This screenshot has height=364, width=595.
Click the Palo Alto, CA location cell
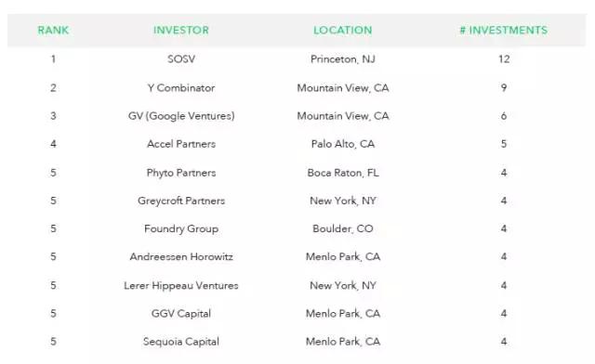343,144
